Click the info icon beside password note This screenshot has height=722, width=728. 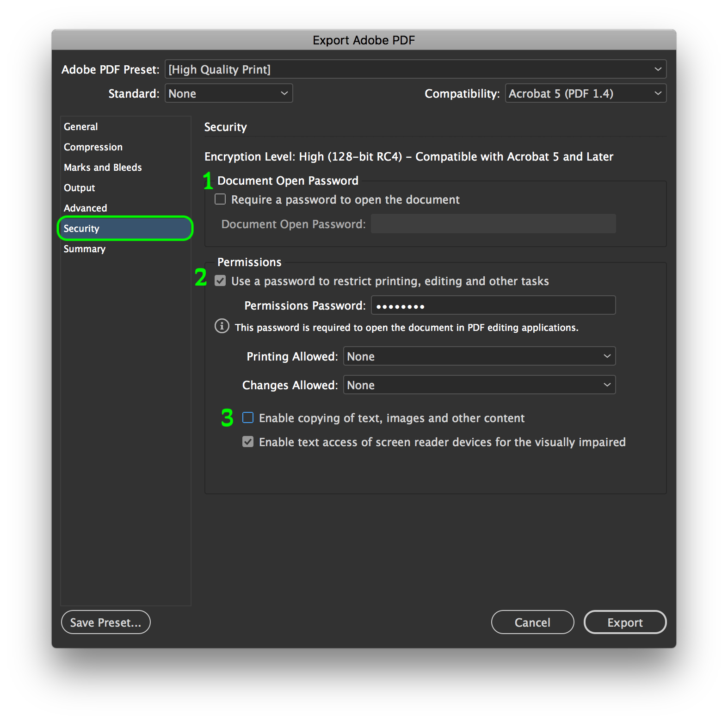coord(222,326)
